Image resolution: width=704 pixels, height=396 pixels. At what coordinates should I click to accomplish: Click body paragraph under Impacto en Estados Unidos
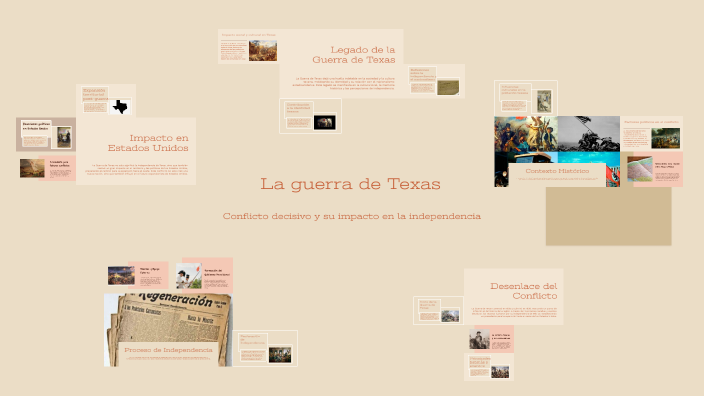(x=136, y=169)
